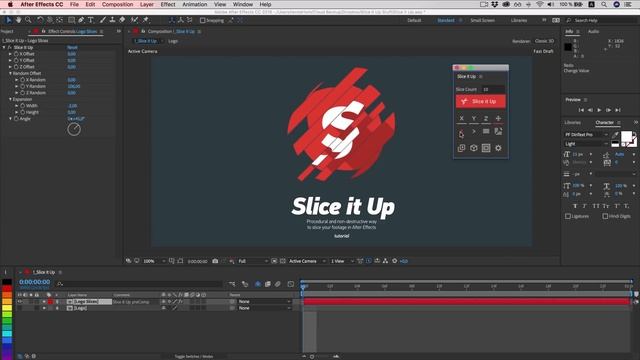This screenshot has height=360, width=640.
Task: Open the Active Camera view dropdown
Action: point(307,261)
